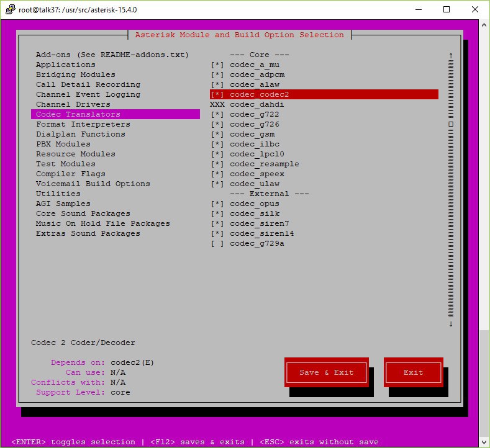Image resolution: width=490 pixels, height=448 pixels.
Task: Open the PBX Modules category
Action: tap(63, 144)
